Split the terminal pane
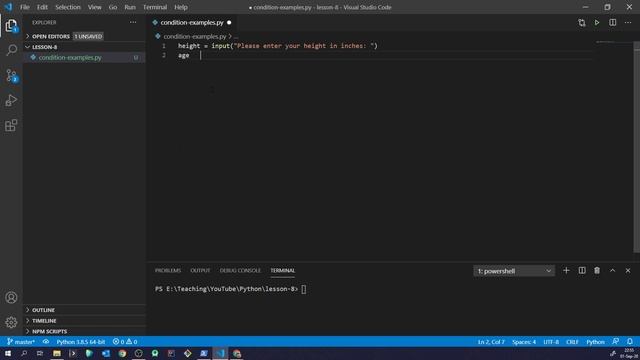This screenshot has height=360, width=640. coord(582,271)
